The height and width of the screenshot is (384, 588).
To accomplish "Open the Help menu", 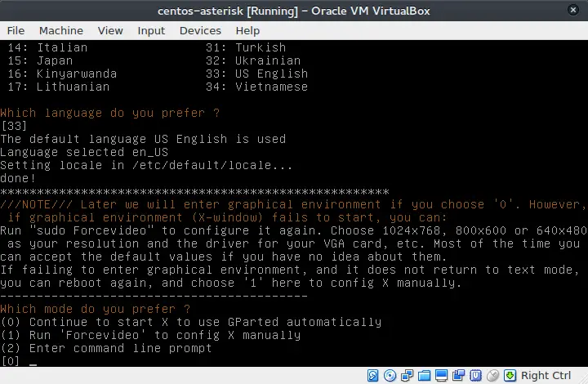I will coord(247,30).
